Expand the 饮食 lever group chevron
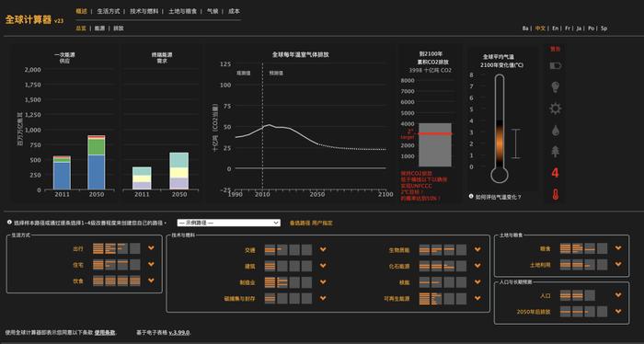The height and width of the screenshot is (344, 644). pyautogui.click(x=151, y=281)
